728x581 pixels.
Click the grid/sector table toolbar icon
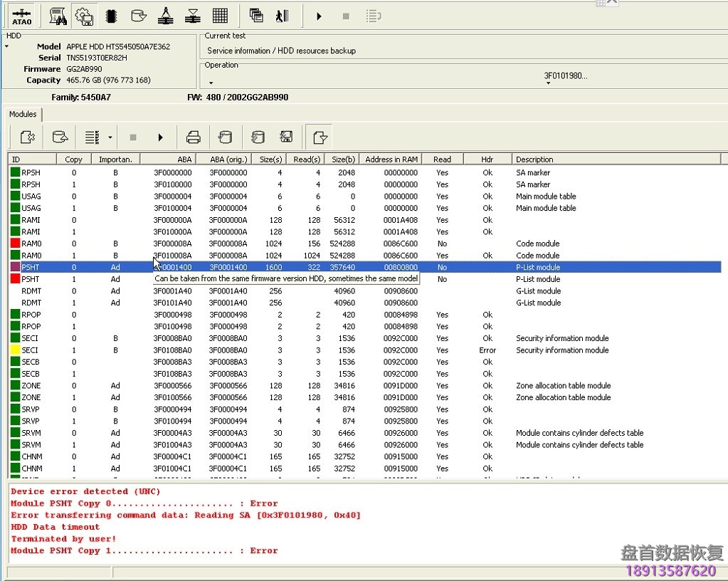(220, 16)
